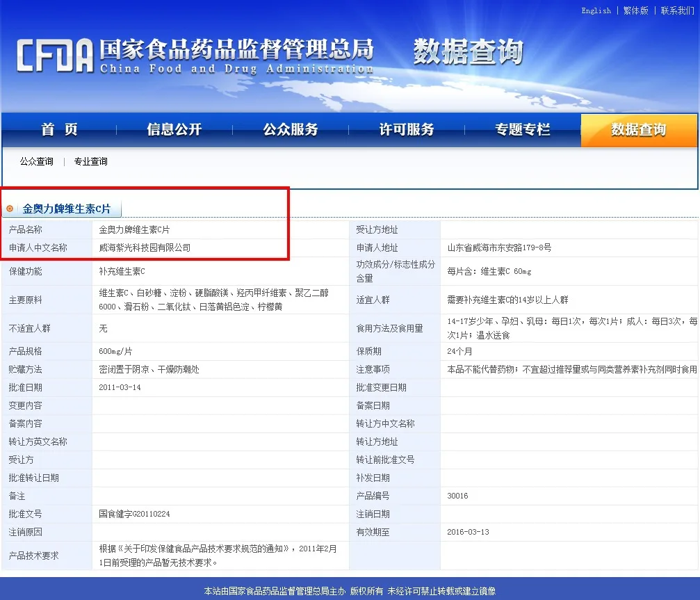Open the 联系我们 contact link
Screen dimensions: 700x600
(x=677, y=10)
